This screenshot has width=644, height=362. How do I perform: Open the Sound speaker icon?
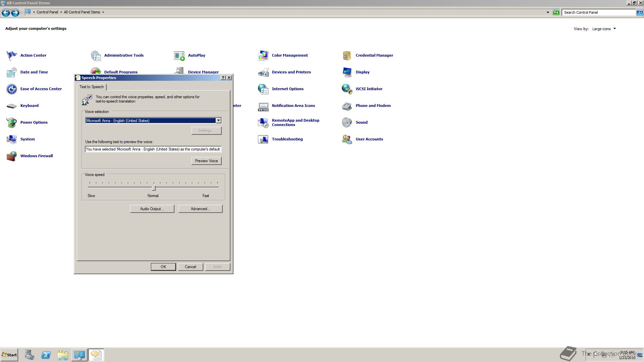pyautogui.click(x=347, y=122)
